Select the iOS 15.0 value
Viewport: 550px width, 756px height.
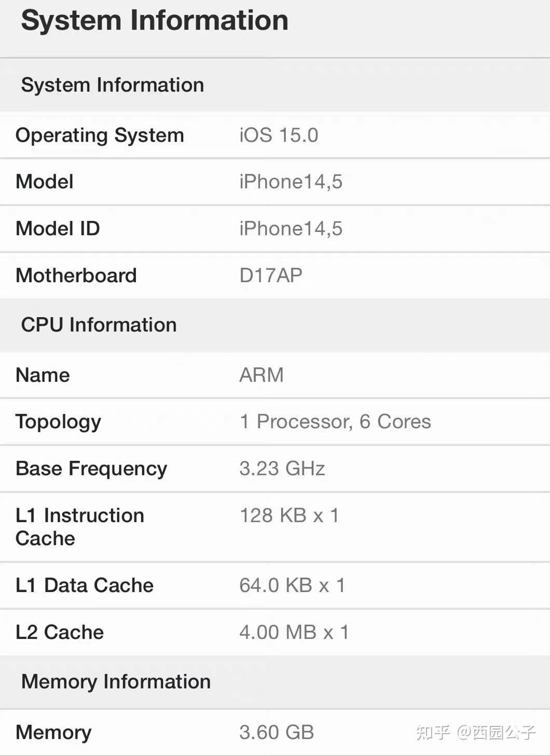click(x=279, y=135)
